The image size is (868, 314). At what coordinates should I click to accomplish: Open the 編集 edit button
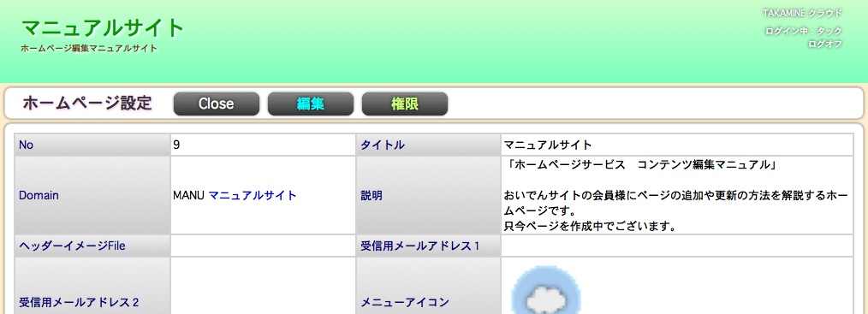(311, 104)
